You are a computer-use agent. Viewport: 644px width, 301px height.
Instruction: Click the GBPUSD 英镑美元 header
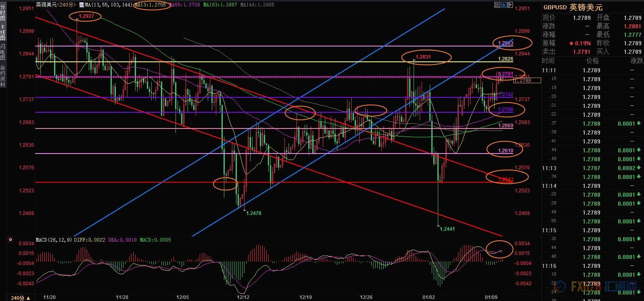pyautogui.click(x=573, y=7)
